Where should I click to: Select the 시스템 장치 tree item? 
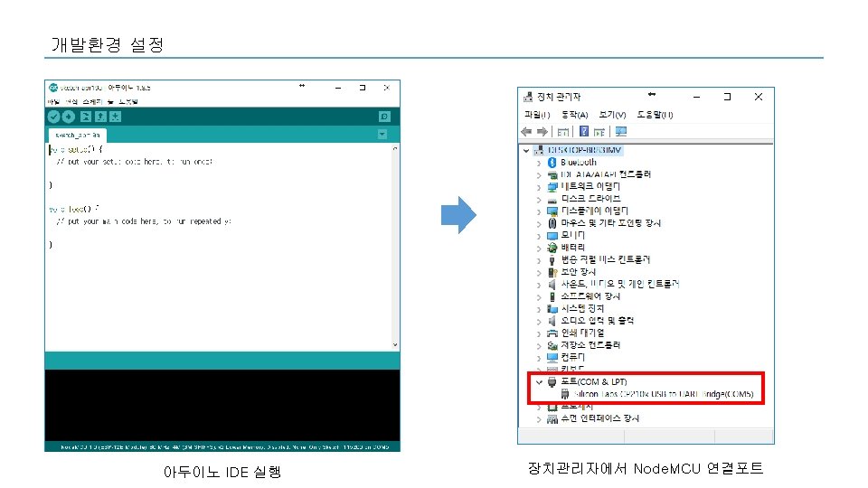click(x=582, y=308)
